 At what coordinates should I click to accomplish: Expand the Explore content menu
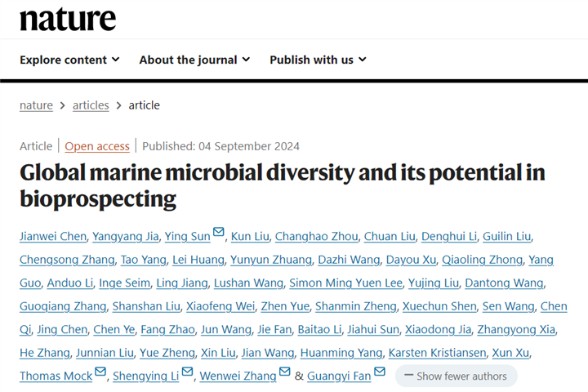69,60
